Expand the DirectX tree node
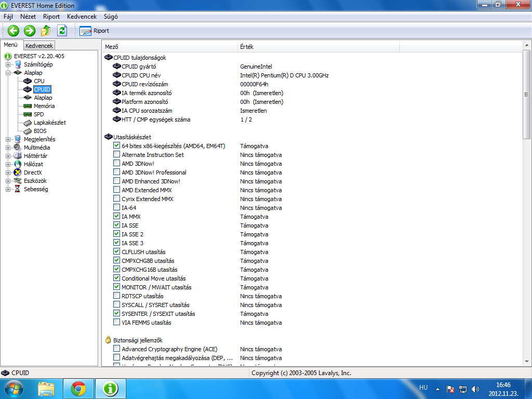Screen dimensions: 532x399 click(x=8, y=172)
